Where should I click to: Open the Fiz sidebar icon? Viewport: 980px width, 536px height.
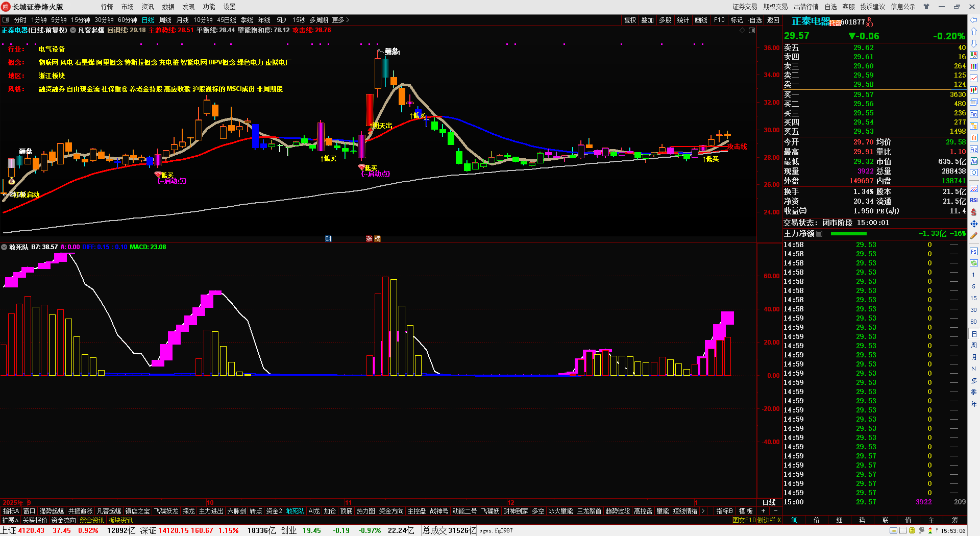pos(973,150)
